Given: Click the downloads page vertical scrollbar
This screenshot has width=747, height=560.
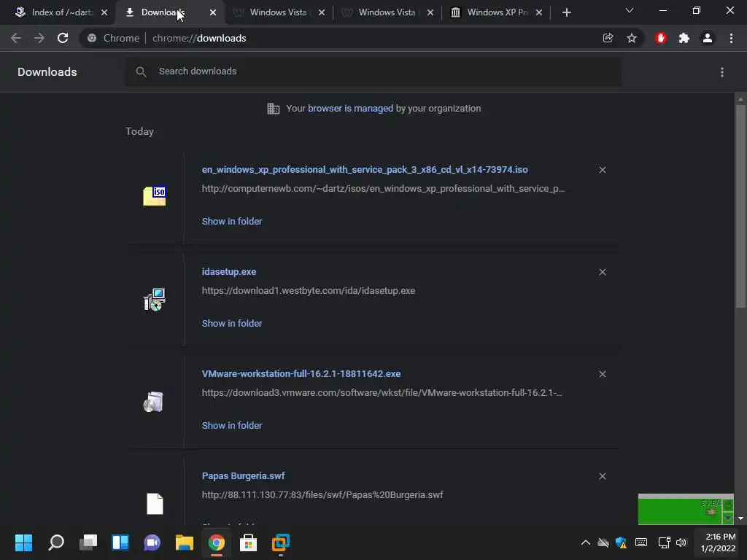Looking at the screenshot, I should coord(740,206).
